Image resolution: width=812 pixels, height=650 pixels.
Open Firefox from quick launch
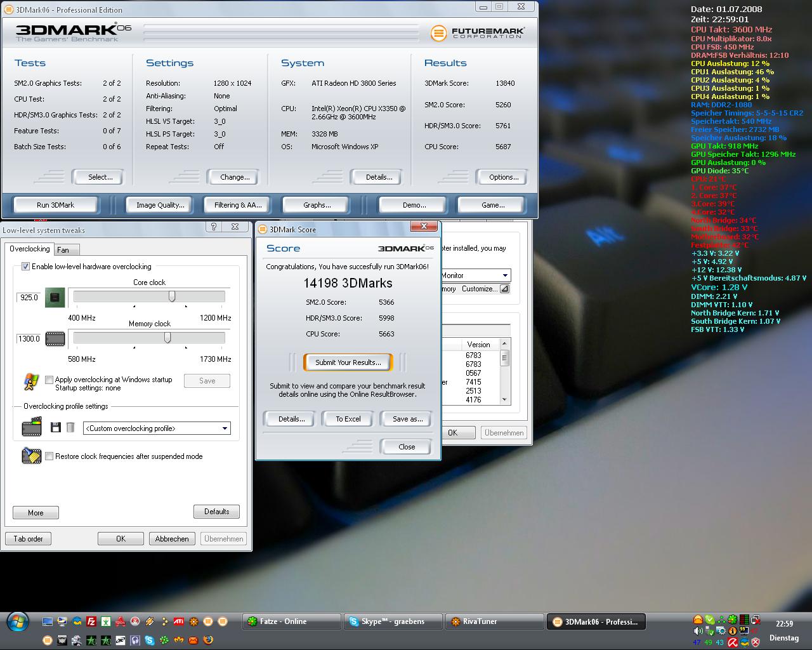pos(208,640)
